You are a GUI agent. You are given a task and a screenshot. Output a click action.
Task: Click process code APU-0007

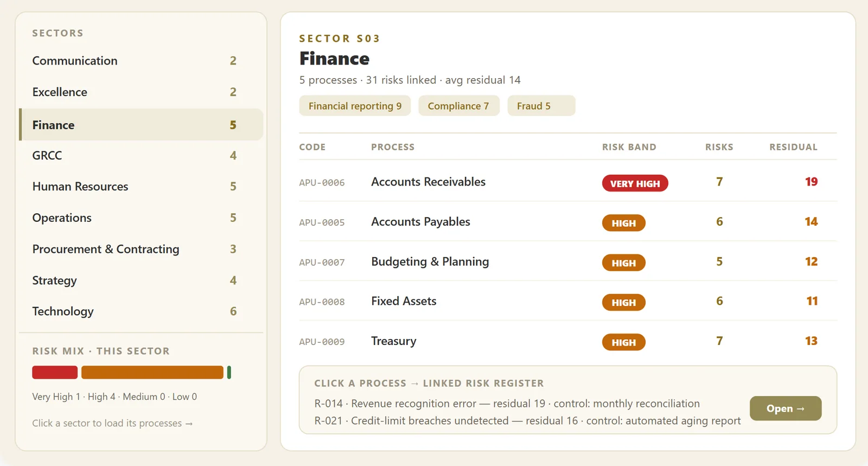322,263
